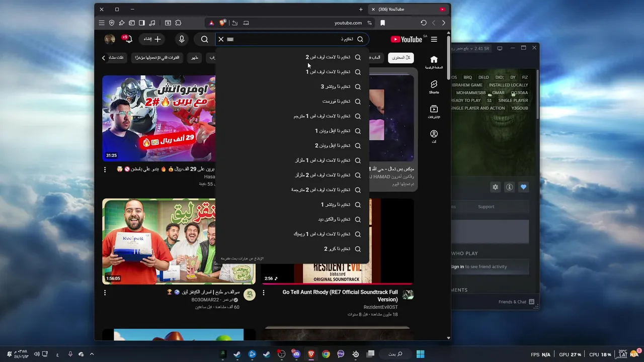This screenshot has height=362, width=644.
Task: Select the 'كل المحتوى' filter chip
Action: tap(401, 58)
